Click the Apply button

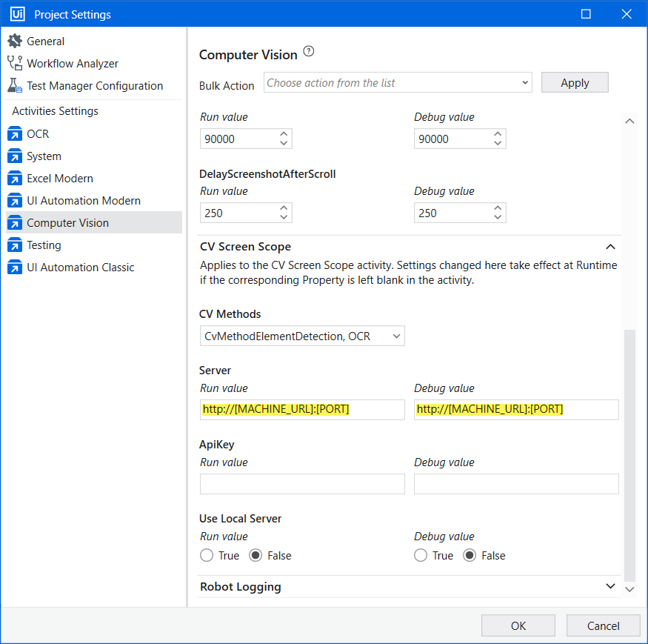click(x=575, y=83)
